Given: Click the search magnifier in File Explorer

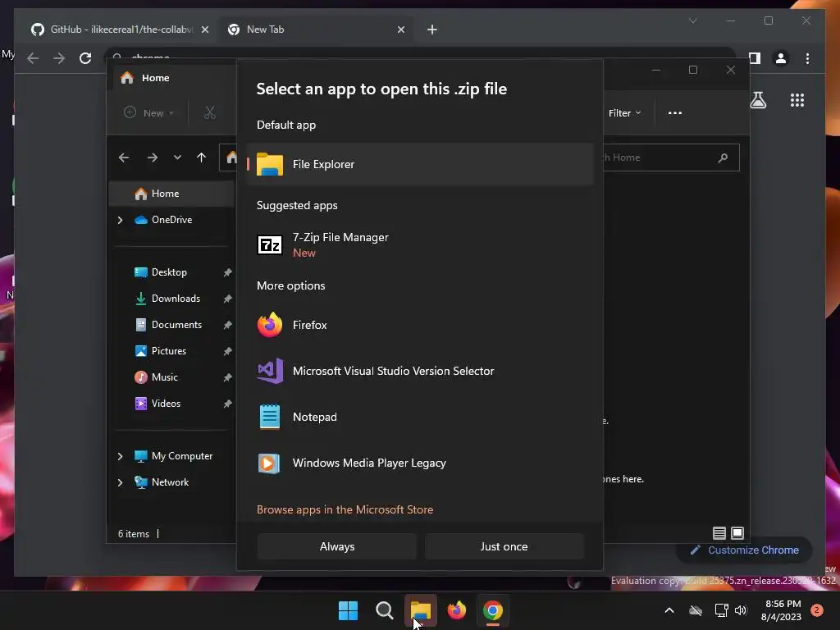Looking at the screenshot, I should click(x=724, y=157).
